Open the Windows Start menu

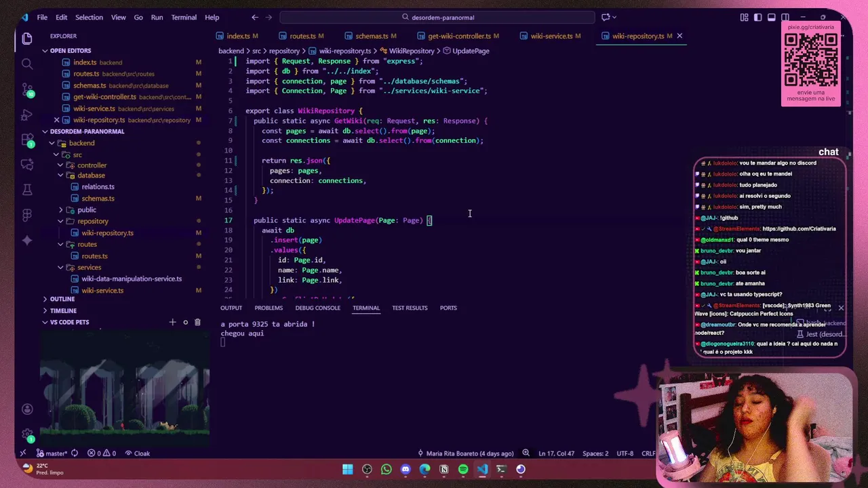(x=348, y=469)
